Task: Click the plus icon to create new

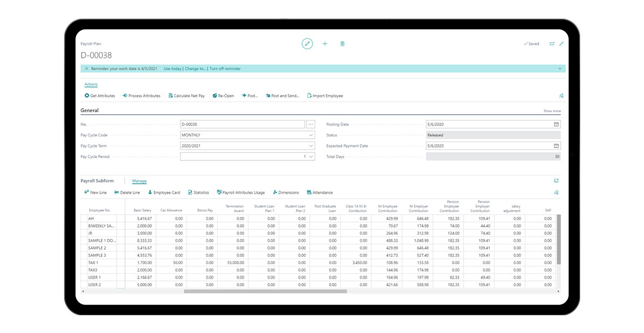Action: 325,44
